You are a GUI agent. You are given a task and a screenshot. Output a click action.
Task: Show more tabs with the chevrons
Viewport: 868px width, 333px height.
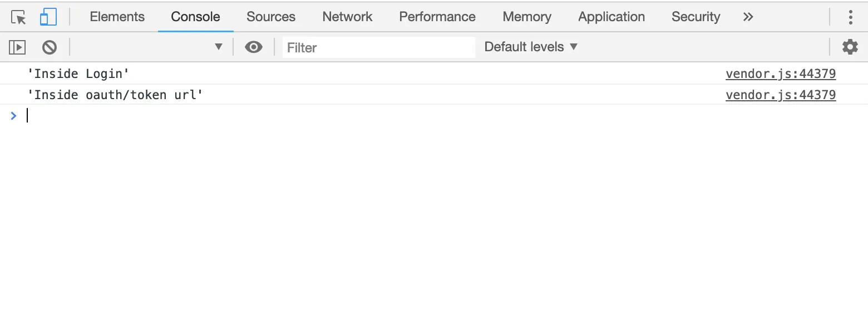tap(748, 17)
